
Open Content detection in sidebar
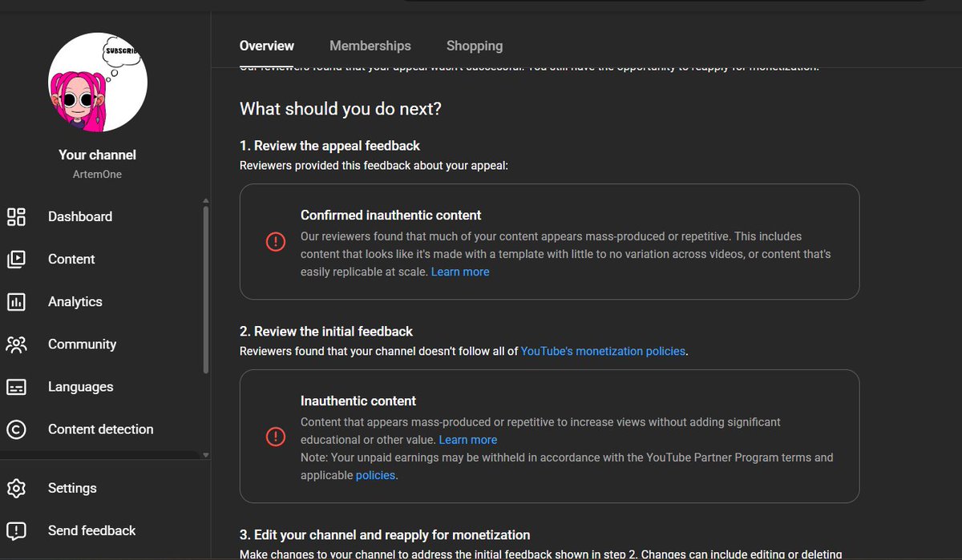click(103, 429)
